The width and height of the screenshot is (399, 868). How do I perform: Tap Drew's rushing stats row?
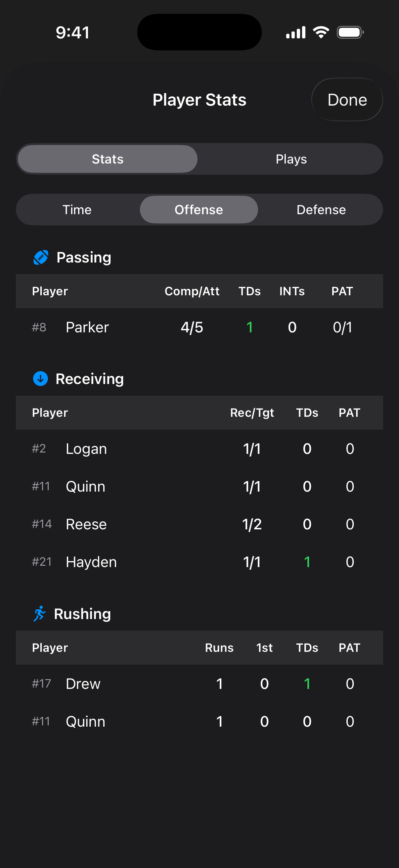199,683
